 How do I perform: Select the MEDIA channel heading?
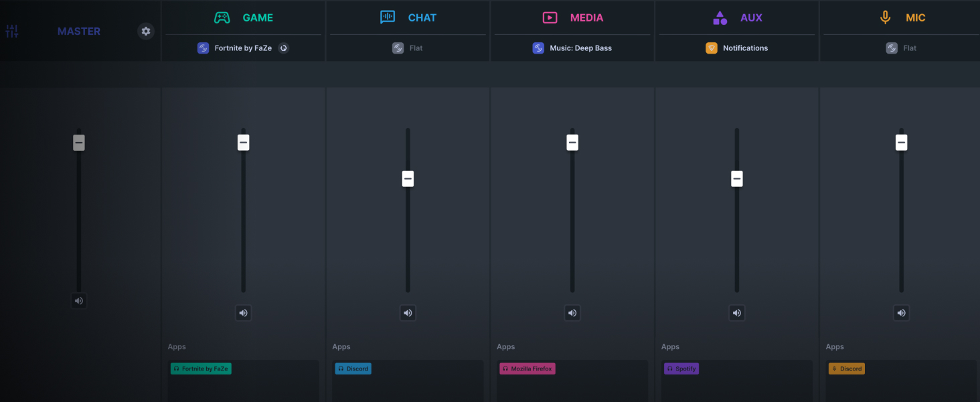pos(586,17)
